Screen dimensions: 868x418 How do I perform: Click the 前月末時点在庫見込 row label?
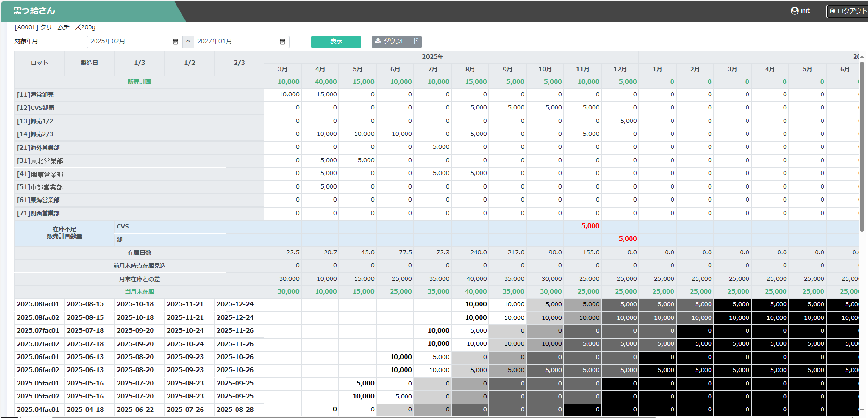point(139,266)
